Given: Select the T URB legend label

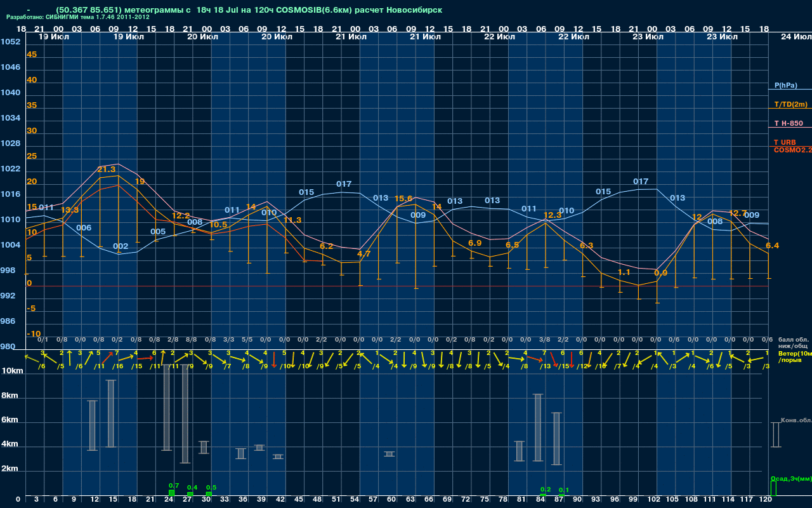Looking at the screenshot, I should 785,142.
